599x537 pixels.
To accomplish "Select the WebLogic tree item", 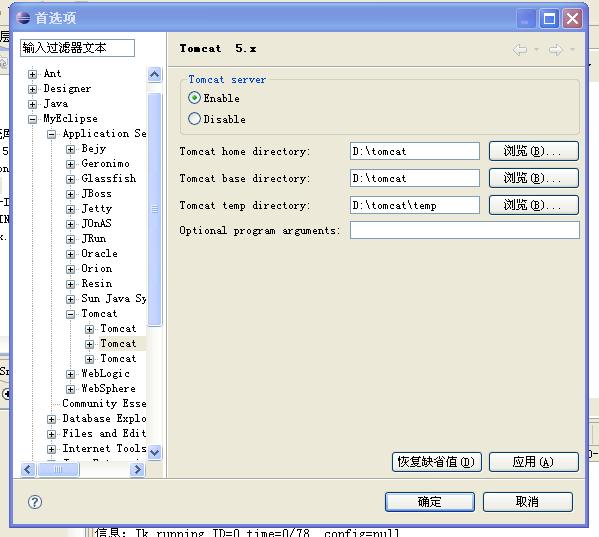I will [x=105, y=374].
